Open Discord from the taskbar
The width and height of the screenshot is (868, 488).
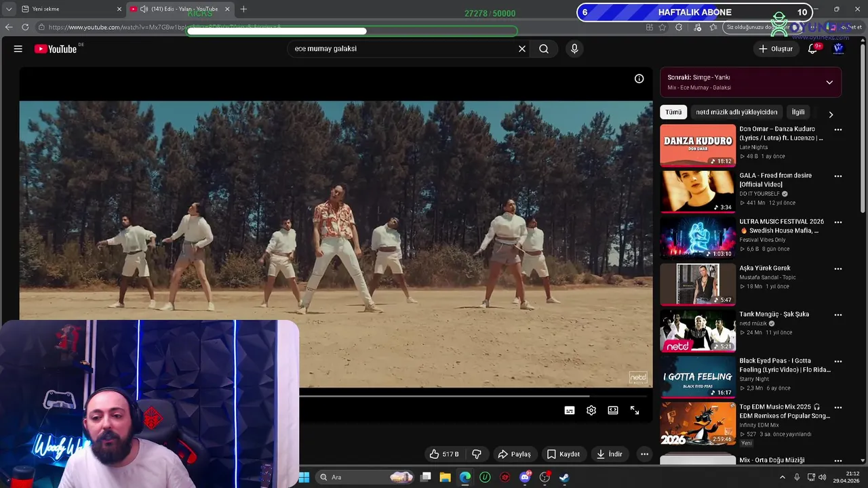525,477
